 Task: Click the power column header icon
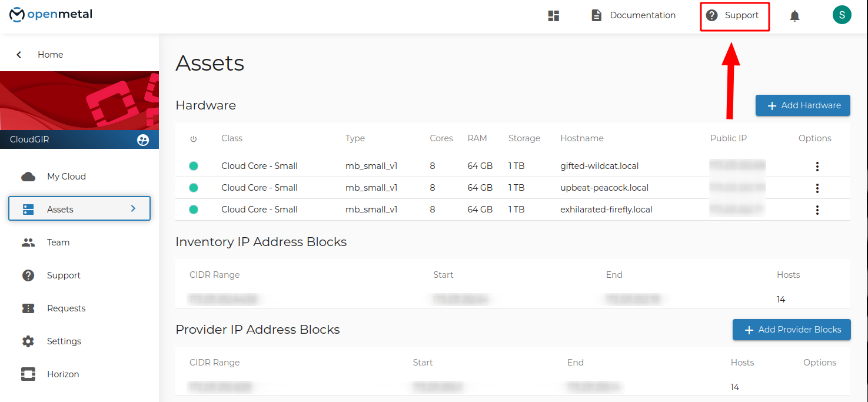tap(194, 139)
